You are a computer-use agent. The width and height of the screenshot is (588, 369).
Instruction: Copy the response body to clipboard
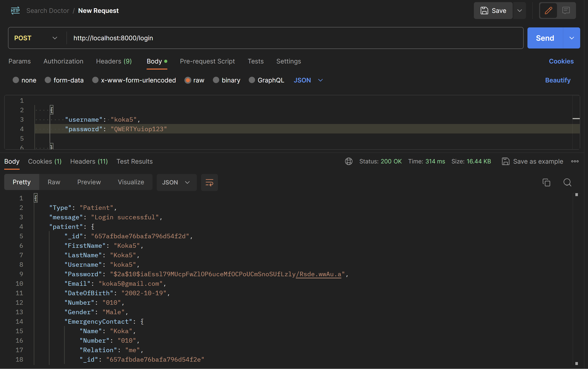click(x=546, y=182)
